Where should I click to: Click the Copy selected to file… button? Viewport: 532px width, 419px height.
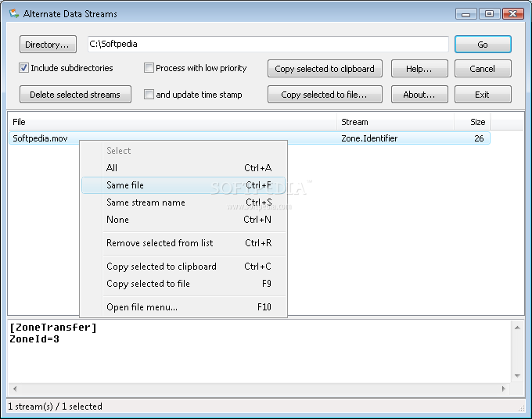tap(325, 95)
